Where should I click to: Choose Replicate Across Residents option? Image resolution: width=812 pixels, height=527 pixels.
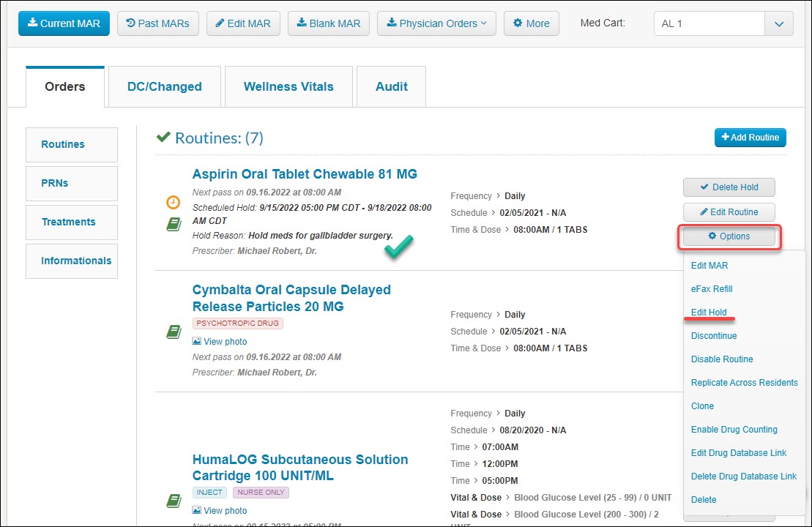tap(744, 383)
